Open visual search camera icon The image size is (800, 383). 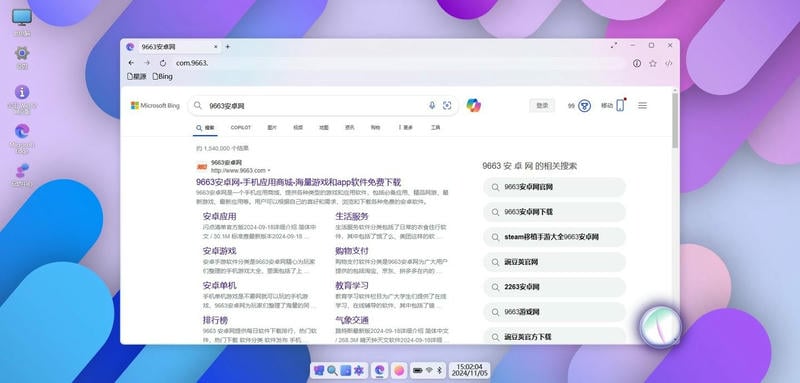click(447, 105)
